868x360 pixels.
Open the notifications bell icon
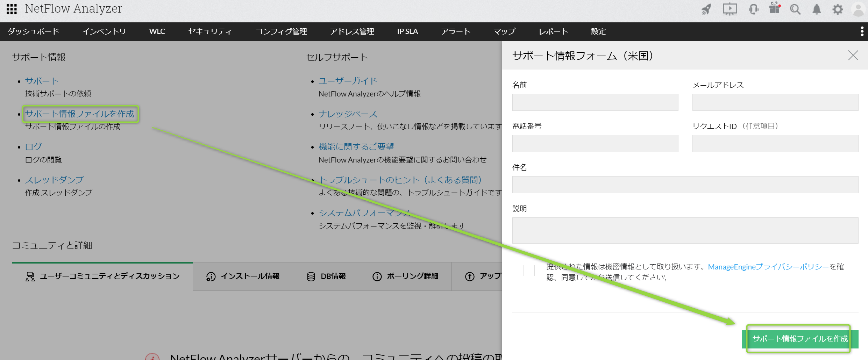(817, 9)
